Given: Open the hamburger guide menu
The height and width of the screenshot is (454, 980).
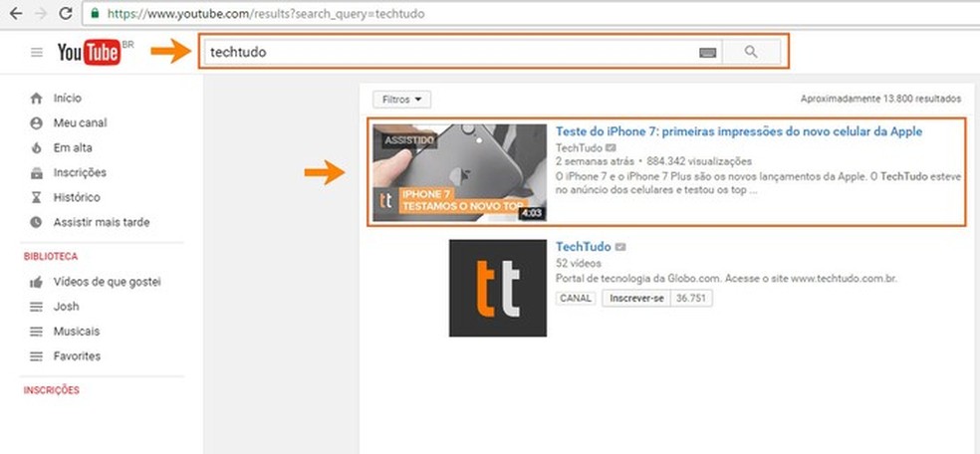Looking at the screenshot, I should [37, 53].
